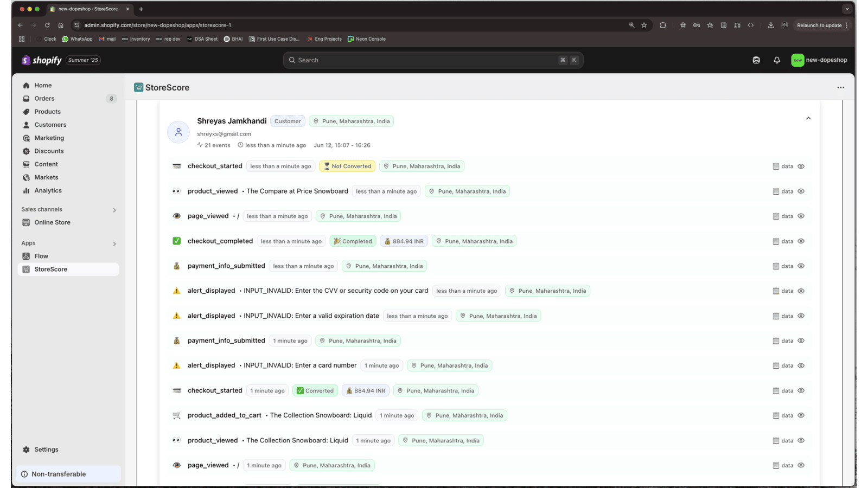Toggle eye icon on product_added_to_cart row
Viewport: 868px width, 488px height.
point(801,415)
